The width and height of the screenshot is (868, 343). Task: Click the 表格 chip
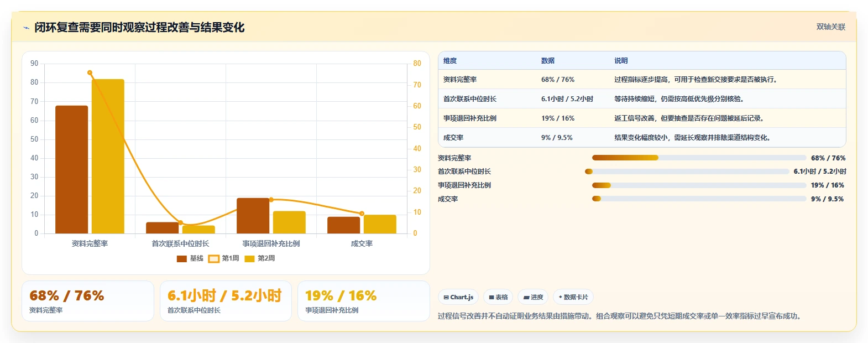point(498,297)
